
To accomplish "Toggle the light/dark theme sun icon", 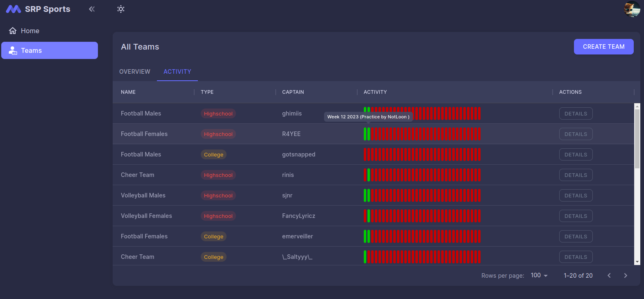I will coord(120,9).
